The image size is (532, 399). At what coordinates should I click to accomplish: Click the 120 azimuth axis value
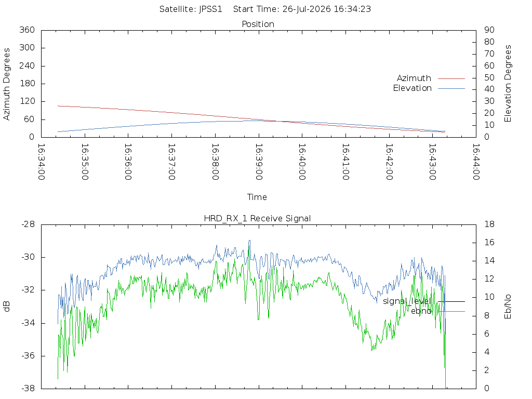tap(27, 101)
